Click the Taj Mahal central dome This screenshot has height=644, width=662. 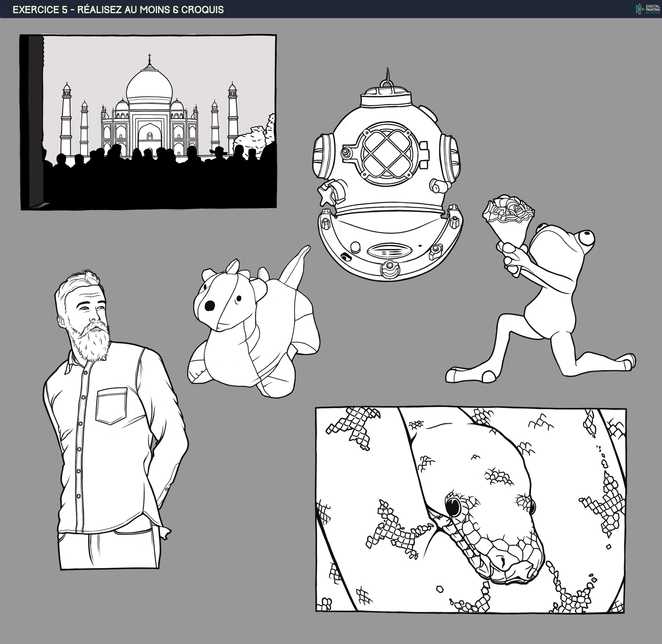coord(149,86)
